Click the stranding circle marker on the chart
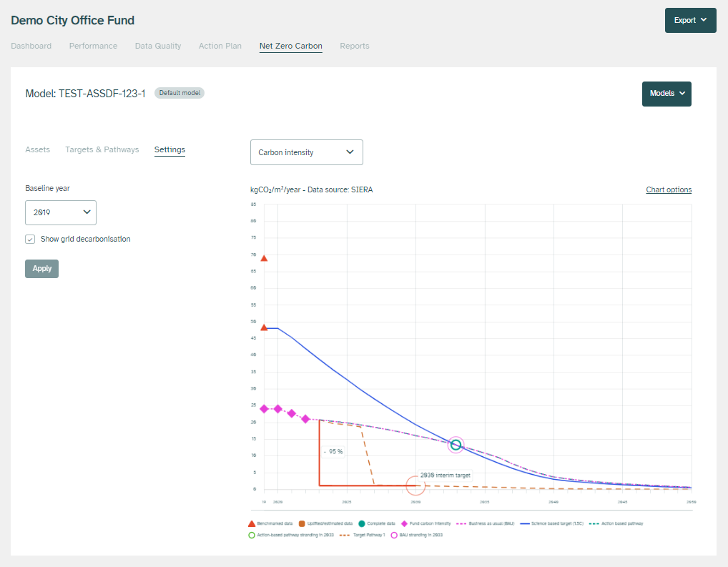The height and width of the screenshot is (567, 728). (x=456, y=445)
